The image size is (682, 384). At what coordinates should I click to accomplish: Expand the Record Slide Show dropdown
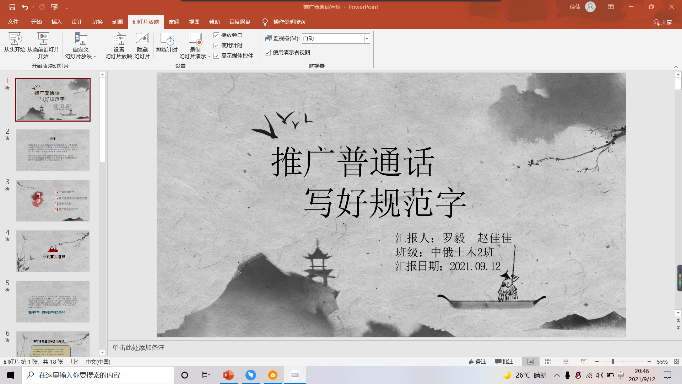[x=195, y=45]
